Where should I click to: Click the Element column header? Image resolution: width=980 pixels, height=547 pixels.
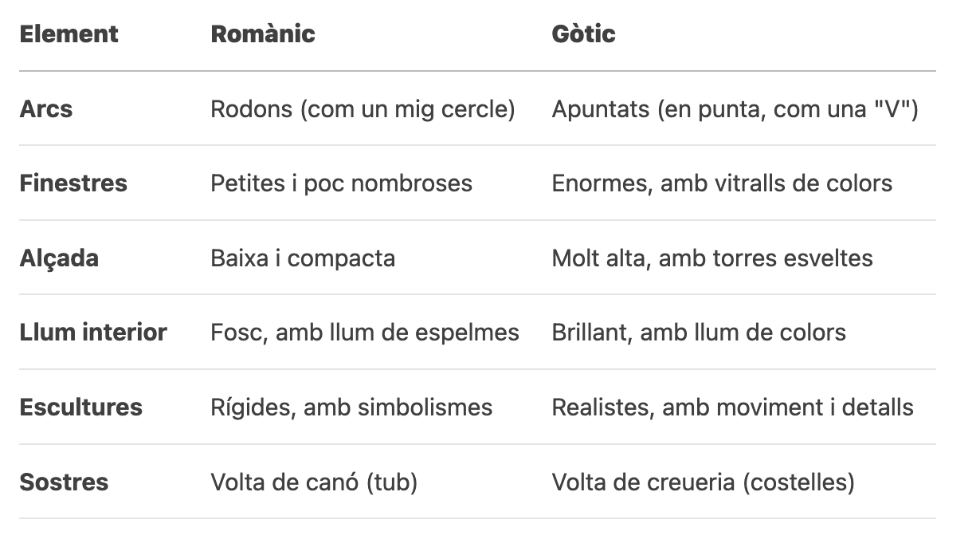tap(69, 34)
